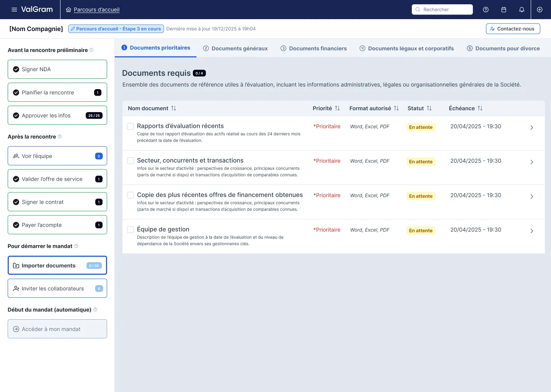Viewport: 551px width, 392px height.
Task: Select the Secteur, concurrents et transactions checkbox
Action: pos(130,160)
